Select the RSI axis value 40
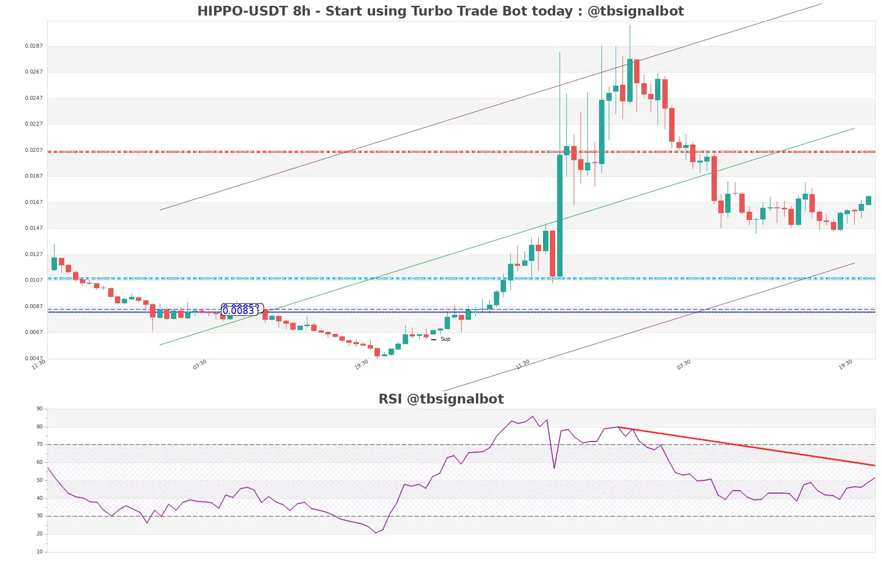This screenshot has height=588, width=882. pyautogui.click(x=39, y=498)
